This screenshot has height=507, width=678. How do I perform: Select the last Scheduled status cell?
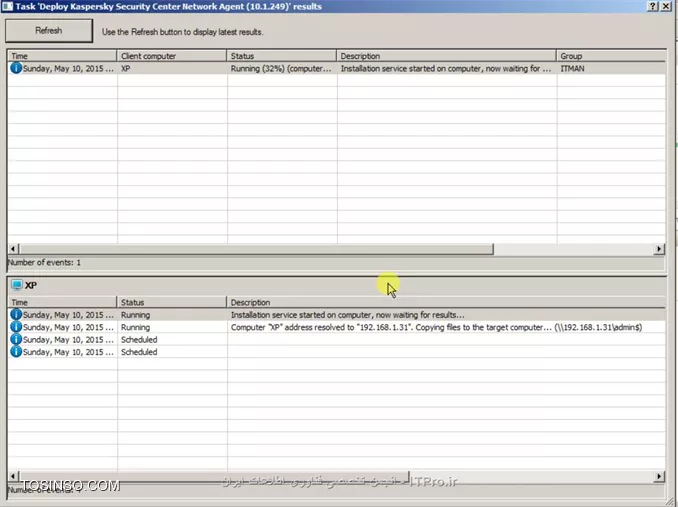click(x=172, y=352)
